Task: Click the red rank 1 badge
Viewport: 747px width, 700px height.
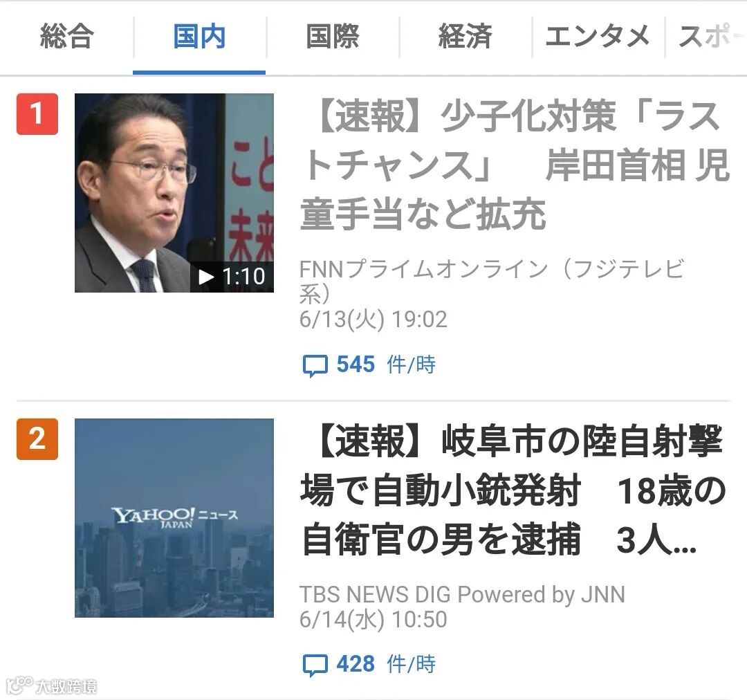Action: coord(37,114)
